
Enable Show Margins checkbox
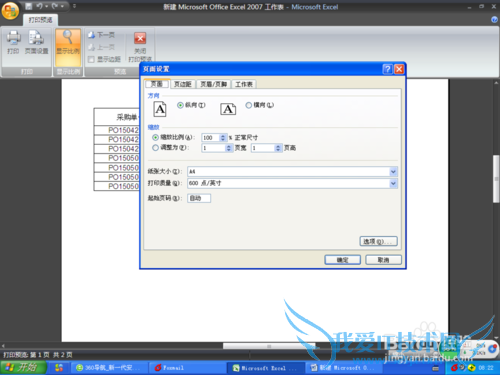[x=91, y=60]
